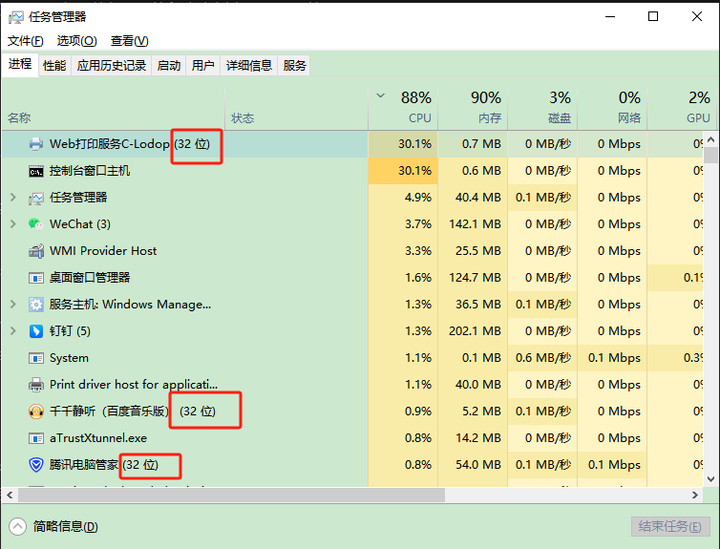The image size is (720, 549).
Task: Open the 查看(V) menu
Action: pyautogui.click(x=129, y=41)
